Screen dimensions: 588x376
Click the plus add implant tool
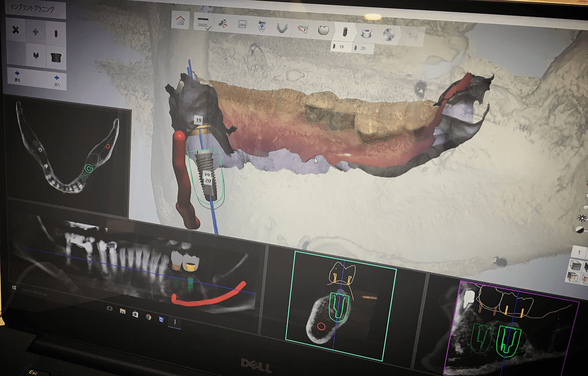(36, 32)
